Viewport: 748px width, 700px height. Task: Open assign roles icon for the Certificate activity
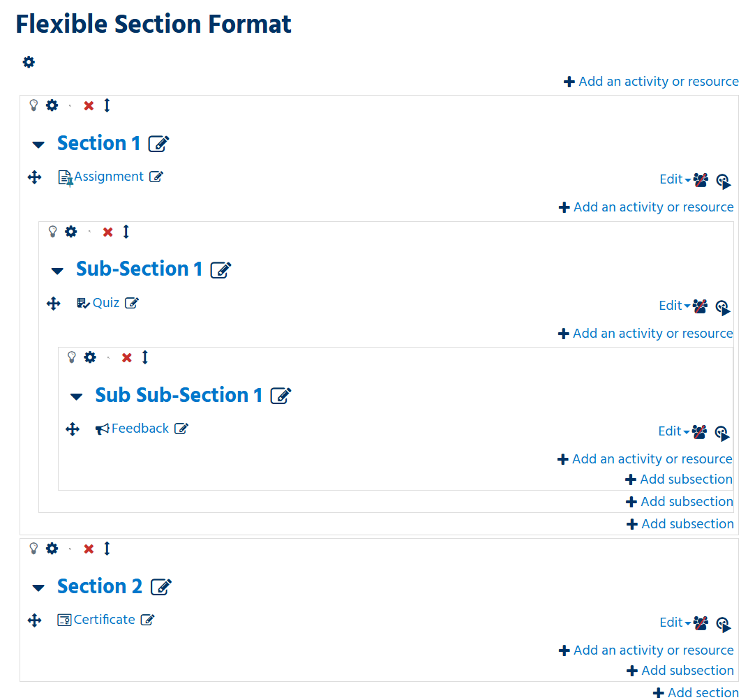click(x=723, y=623)
